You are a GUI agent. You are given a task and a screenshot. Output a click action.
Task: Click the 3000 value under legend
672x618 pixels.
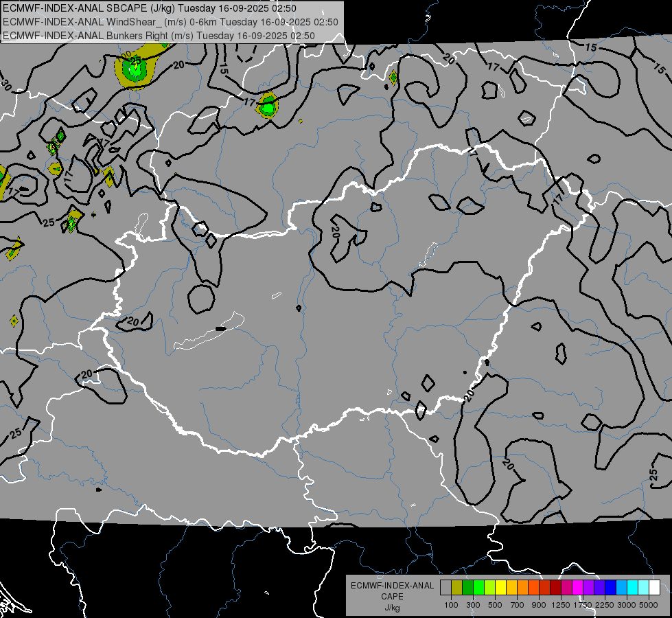coord(627,605)
